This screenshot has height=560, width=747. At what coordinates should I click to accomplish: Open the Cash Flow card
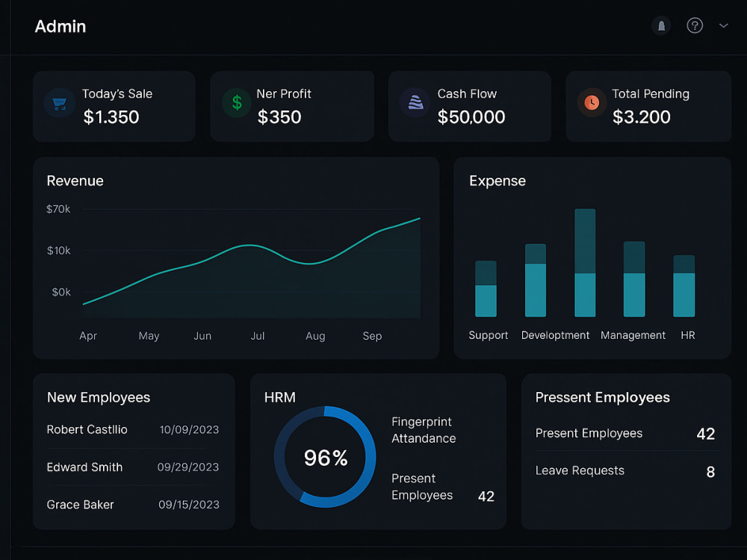(470, 106)
